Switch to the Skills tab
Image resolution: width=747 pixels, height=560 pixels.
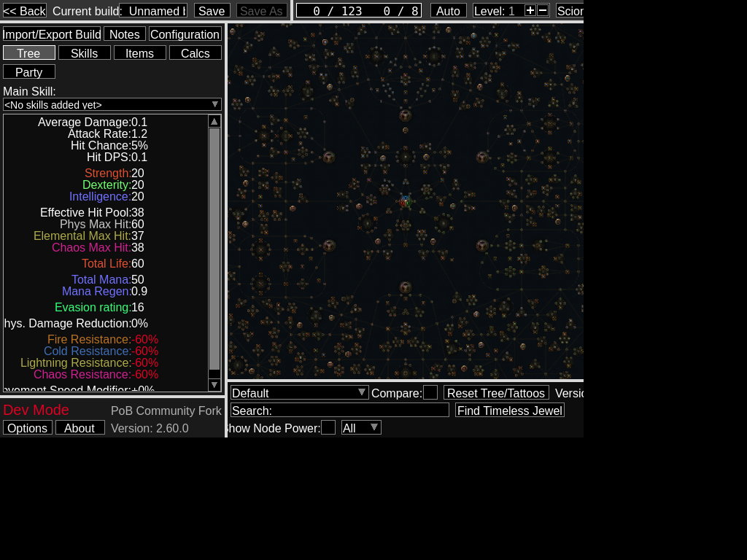85,52
